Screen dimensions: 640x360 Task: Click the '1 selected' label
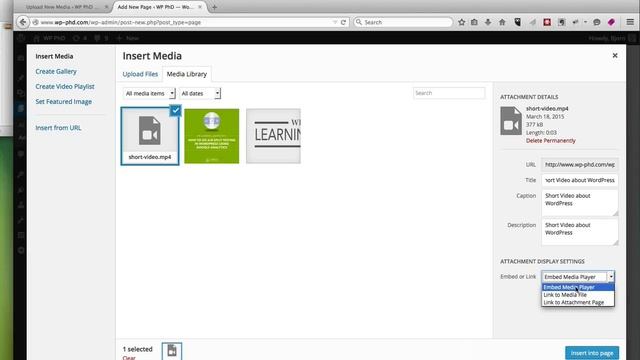[138, 349]
